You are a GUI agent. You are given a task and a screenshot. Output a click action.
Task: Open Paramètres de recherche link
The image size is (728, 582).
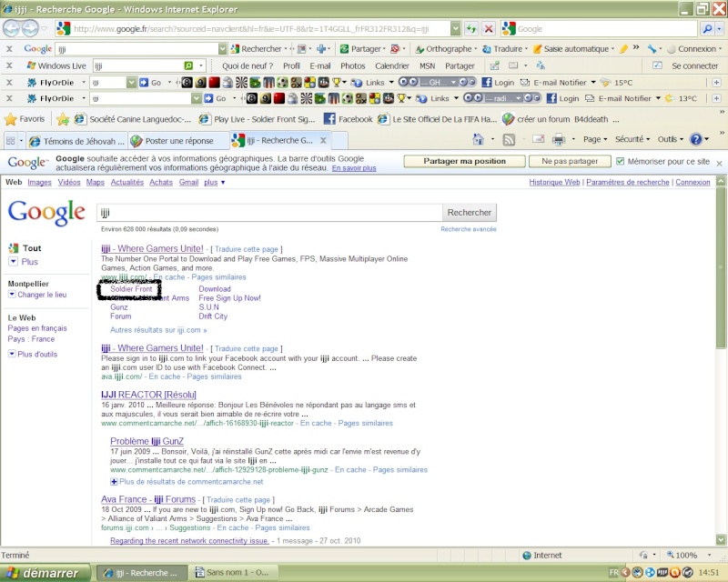(x=628, y=183)
